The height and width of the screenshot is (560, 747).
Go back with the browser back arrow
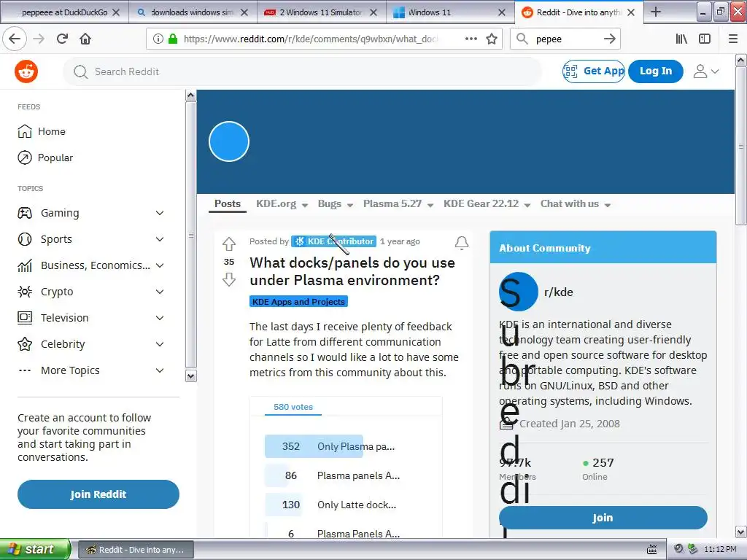pyautogui.click(x=15, y=39)
